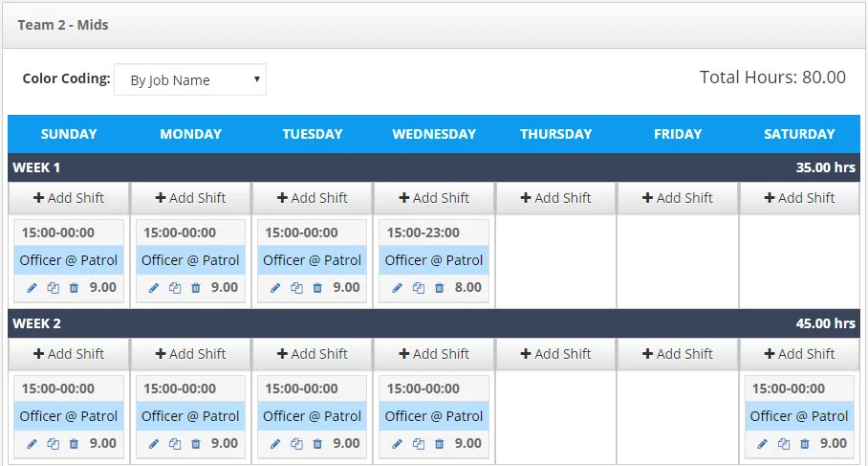Copy the Week 2 Monday shift

click(x=175, y=444)
